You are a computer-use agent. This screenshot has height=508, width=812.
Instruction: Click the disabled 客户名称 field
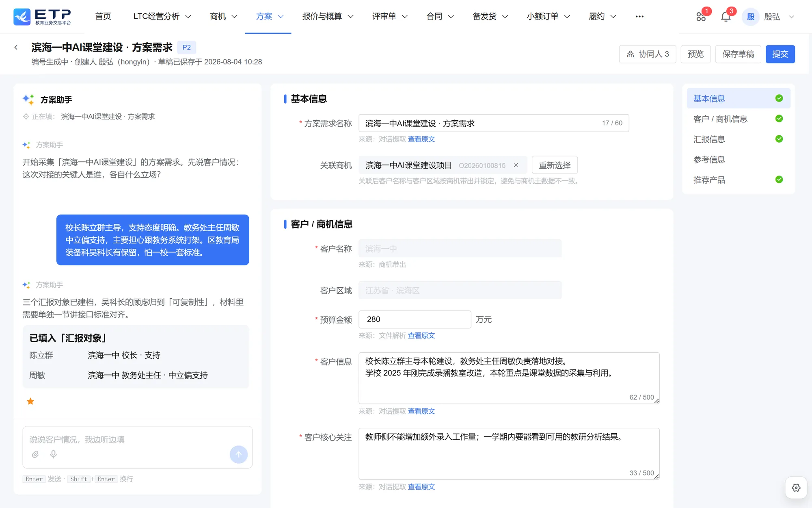pyautogui.click(x=460, y=248)
